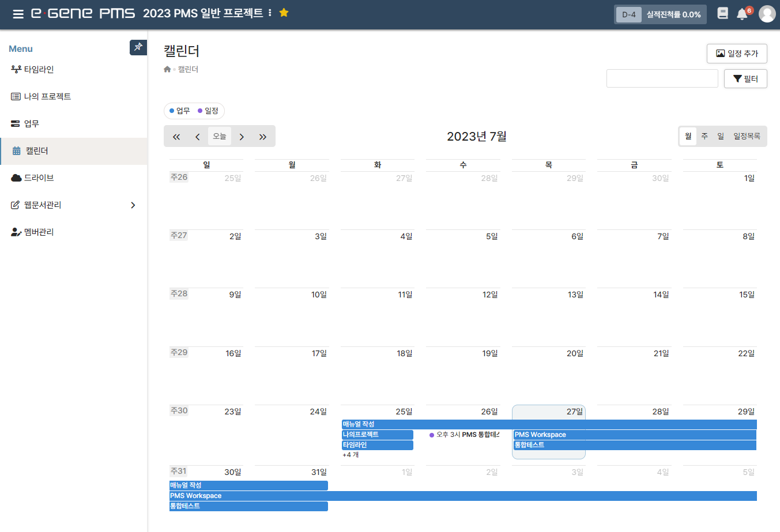Open the 필터 filter options
This screenshot has height=532, width=780.
pos(745,79)
